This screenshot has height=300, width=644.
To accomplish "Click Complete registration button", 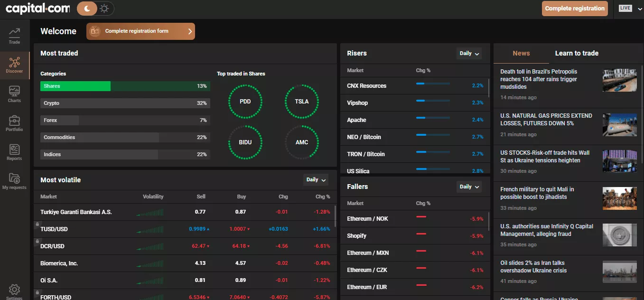I will coord(575,9).
